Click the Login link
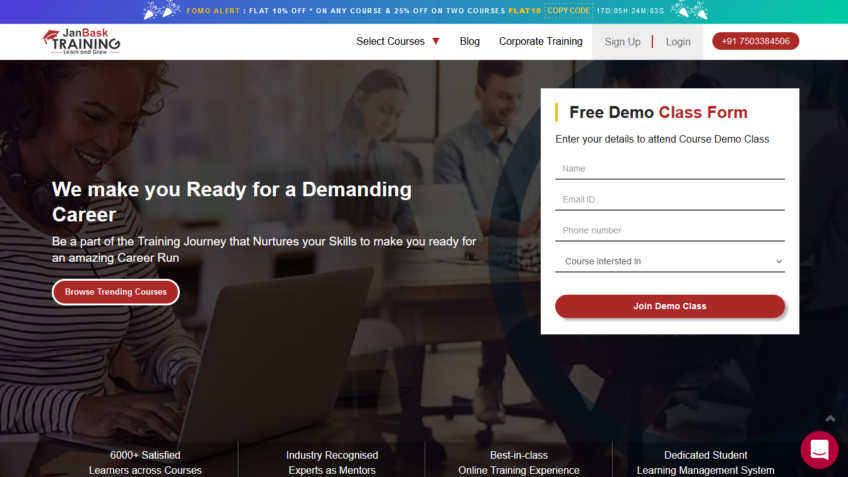The height and width of the screenshot is (477, 848). 678,42
